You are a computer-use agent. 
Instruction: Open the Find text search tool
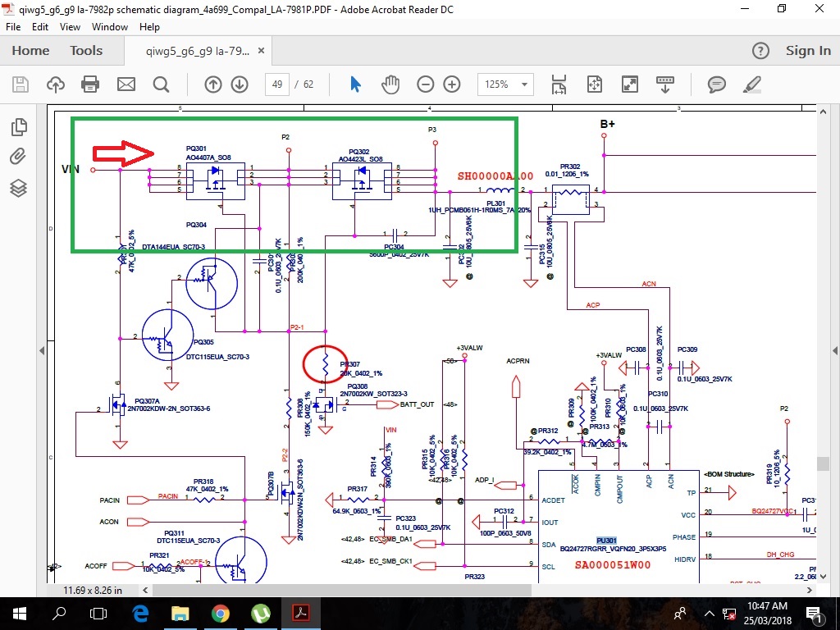pos(161,84)
